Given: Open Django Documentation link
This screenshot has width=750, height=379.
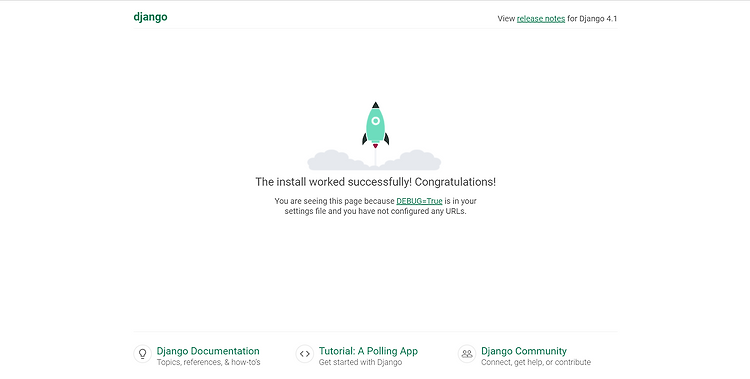Looking at the screenshot, I should pos(208,351).
